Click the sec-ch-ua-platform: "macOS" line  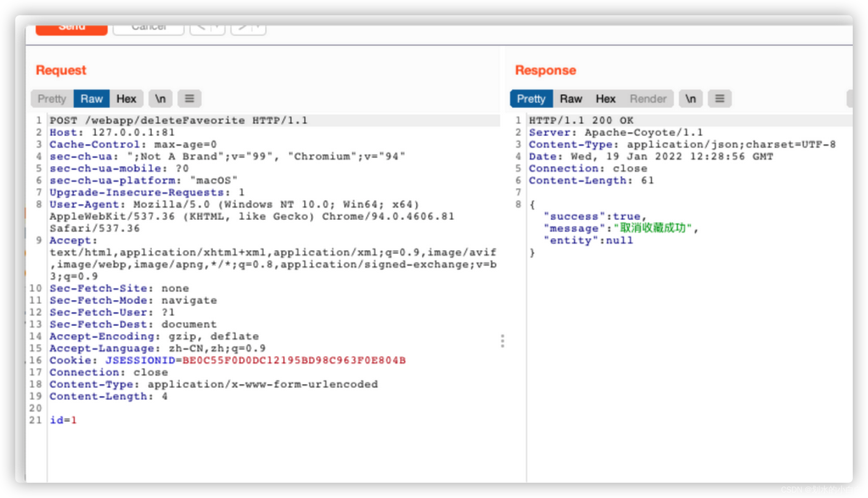[144, 180]
